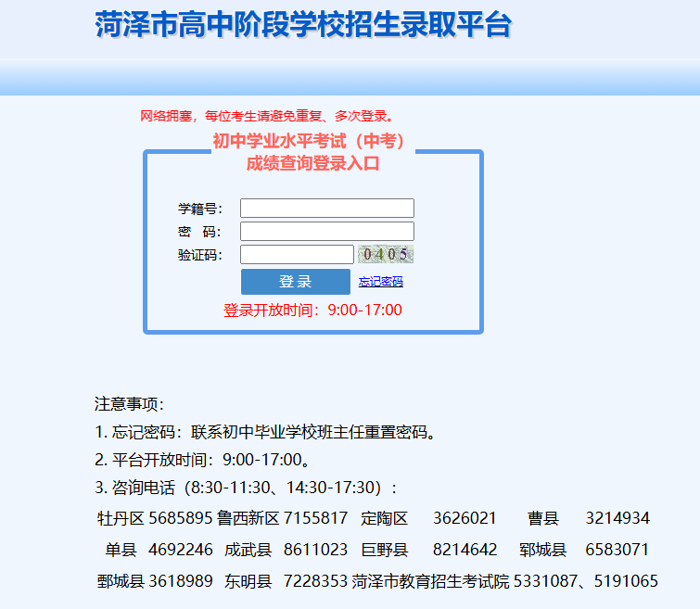This screenshot has height=609, width=700.
Task: Click 初中学业水平考试（中考） heading
Action: pyautogui.click(x=310, y=141)
